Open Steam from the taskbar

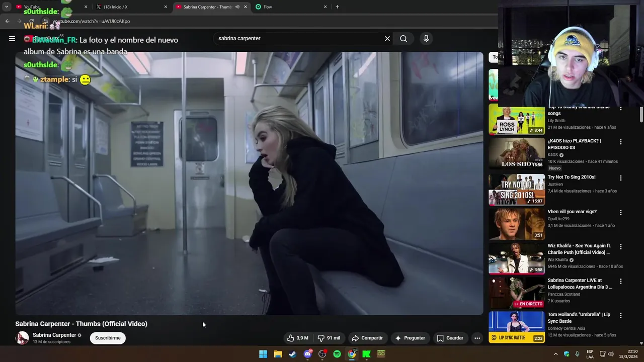tap(292, 354)
